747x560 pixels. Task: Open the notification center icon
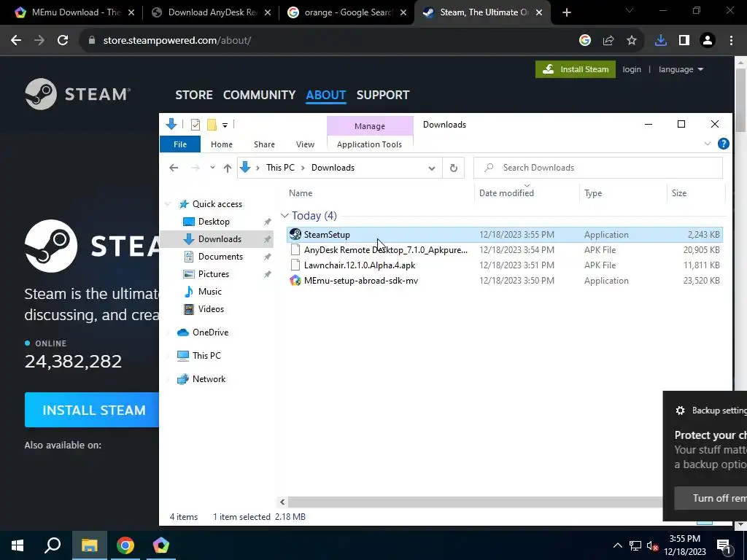(724, 545)
